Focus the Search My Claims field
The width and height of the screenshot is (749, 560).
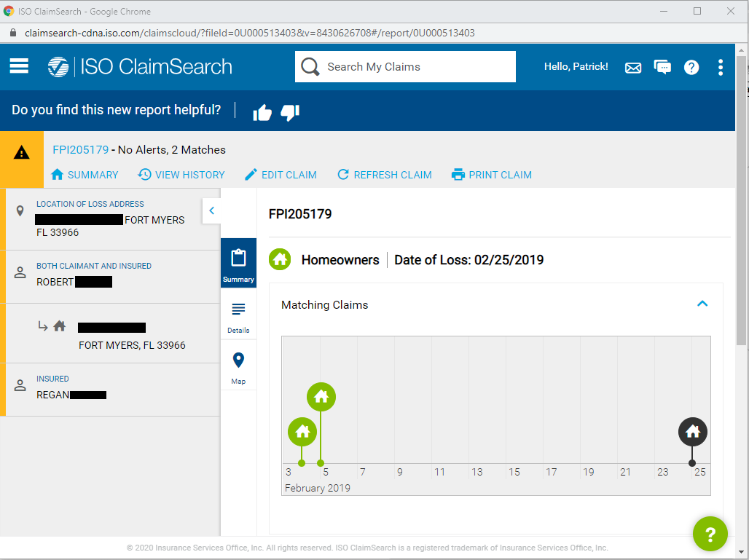pyautogui.click(x=405, y=67)
